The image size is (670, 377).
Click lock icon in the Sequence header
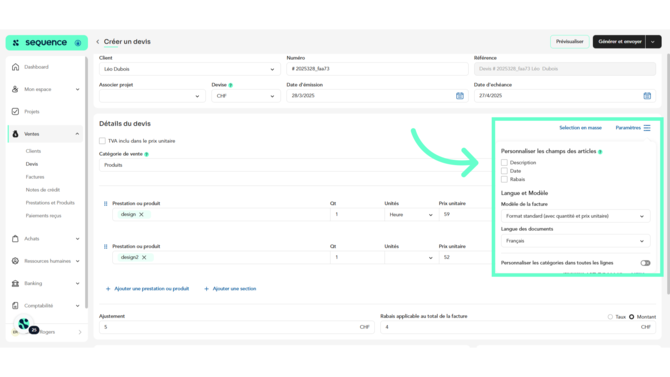pos(78,43)
